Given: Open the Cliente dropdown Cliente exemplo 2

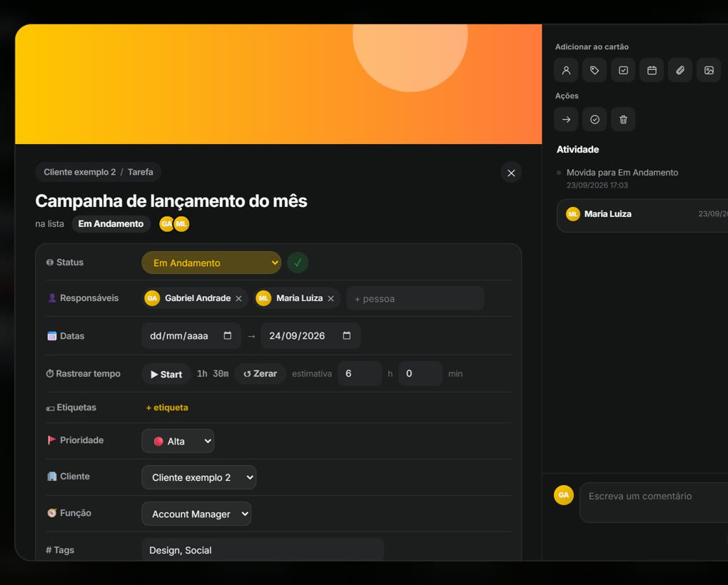Looking at the screenshot, I should pos(198,477).
